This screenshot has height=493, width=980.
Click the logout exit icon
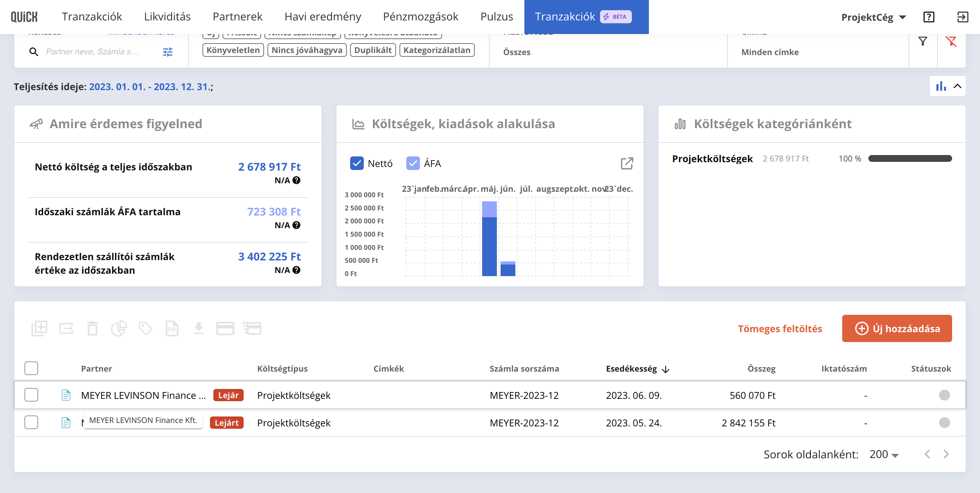[963, 17]
